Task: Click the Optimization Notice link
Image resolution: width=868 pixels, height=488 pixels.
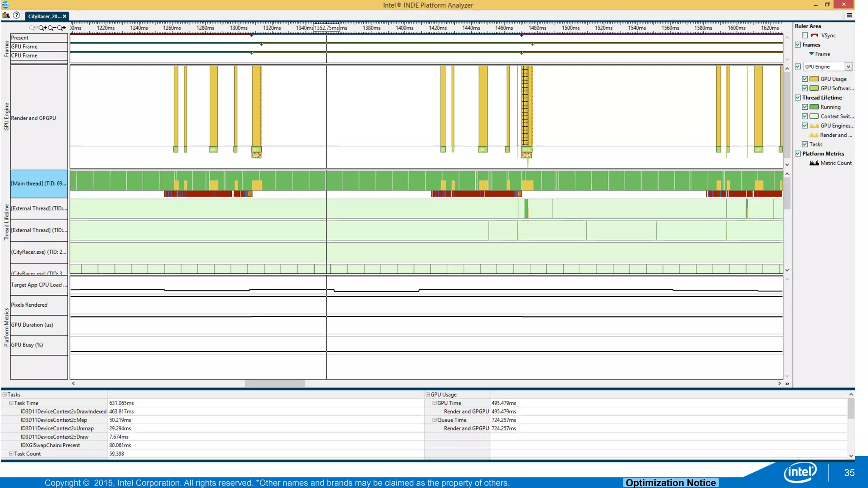Action: 670,483
